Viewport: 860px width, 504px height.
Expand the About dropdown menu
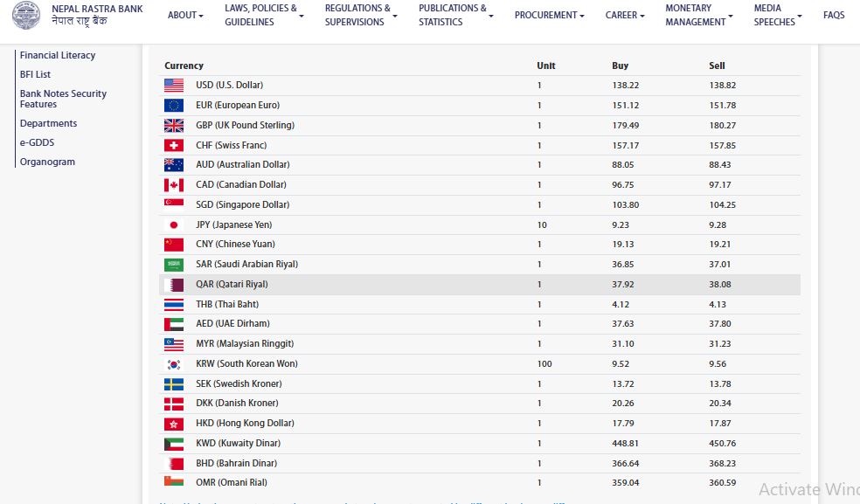point(185,16)
